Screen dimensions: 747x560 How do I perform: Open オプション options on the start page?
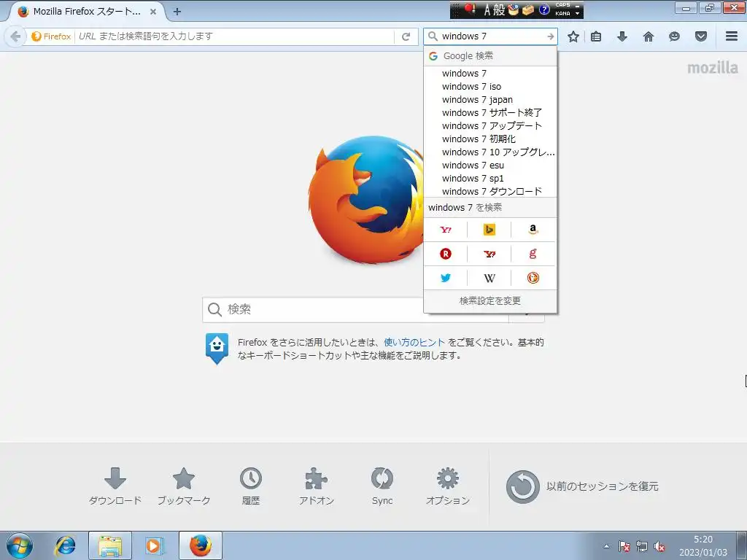[x=448, y=486]
